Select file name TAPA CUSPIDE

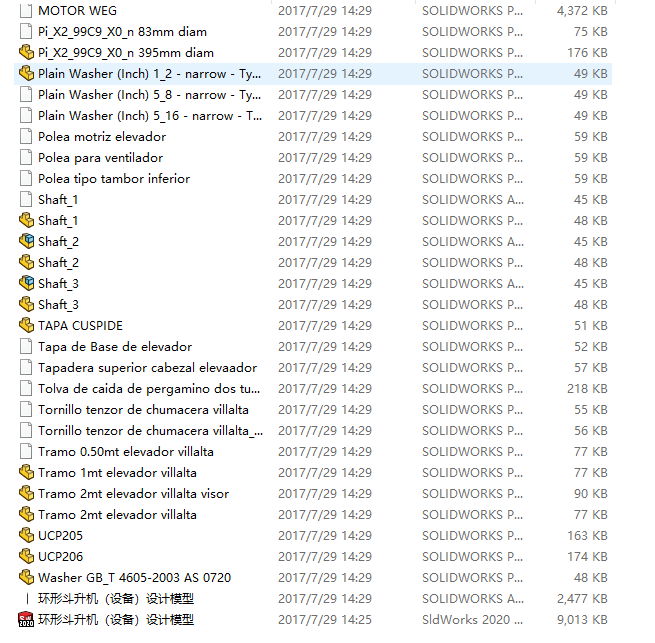tap(80, 325)
